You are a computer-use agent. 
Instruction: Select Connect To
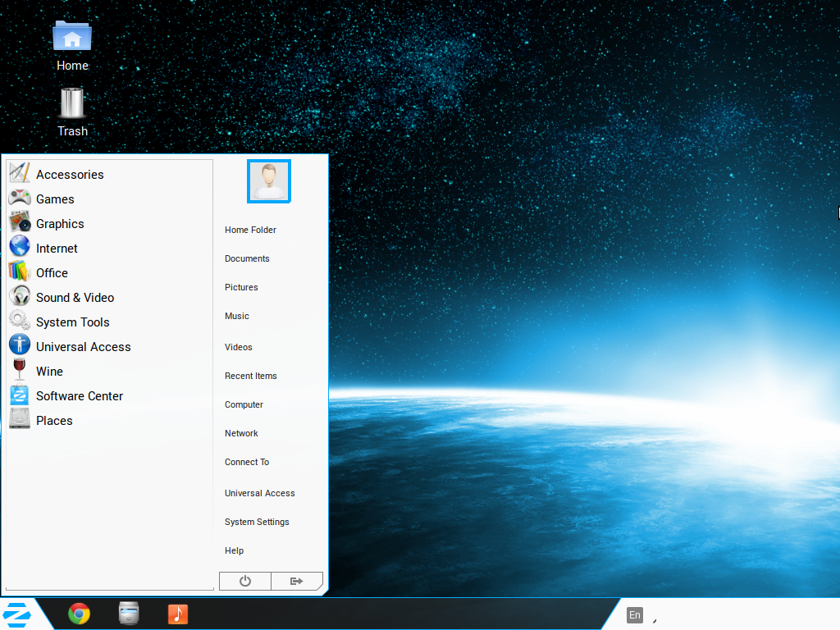tap(246, 463)
